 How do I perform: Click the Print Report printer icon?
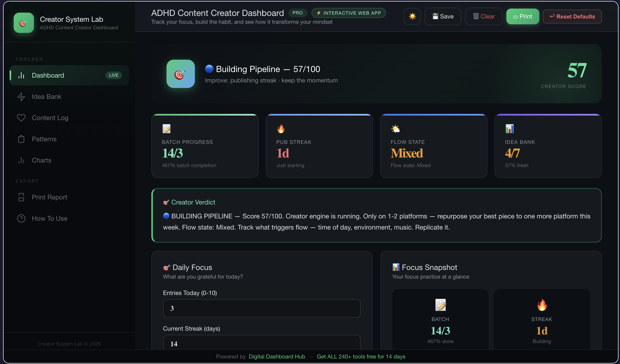21,197
